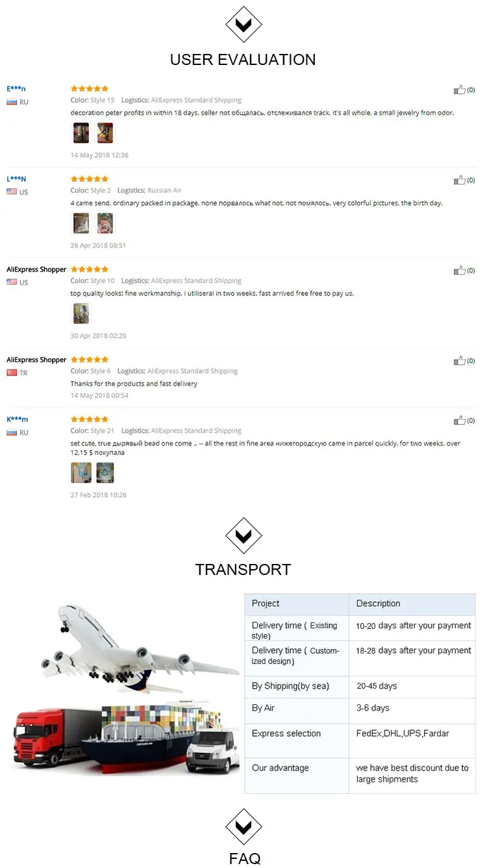This screenshot has height=868, width=487.
Task: Click the five-star rating on E***n's review
Action: point(90,88)
